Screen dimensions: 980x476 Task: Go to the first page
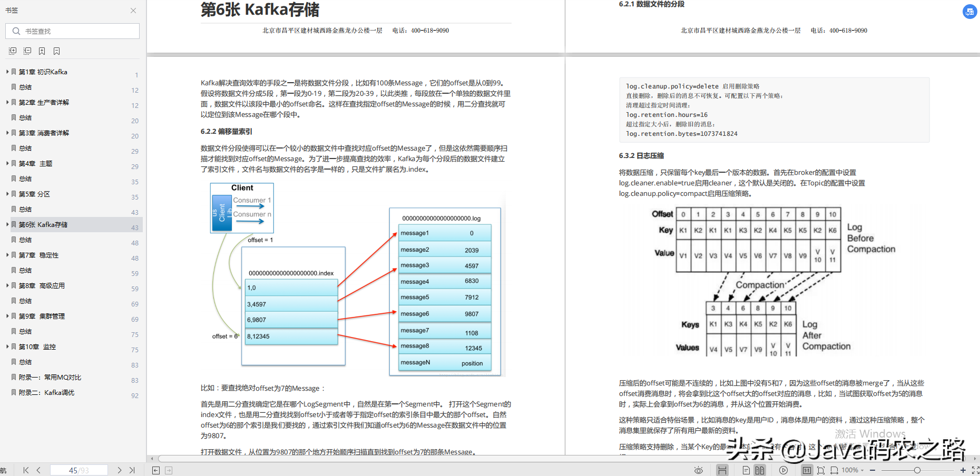26,470
